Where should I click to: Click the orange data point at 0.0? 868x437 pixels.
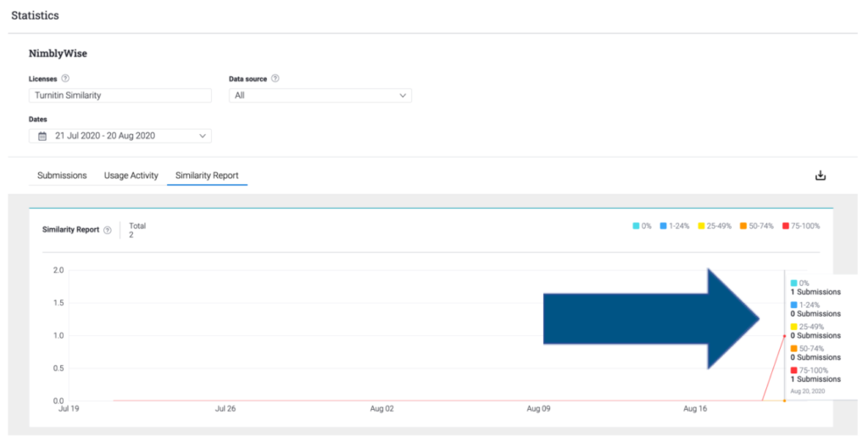click(x=784, y=401)
